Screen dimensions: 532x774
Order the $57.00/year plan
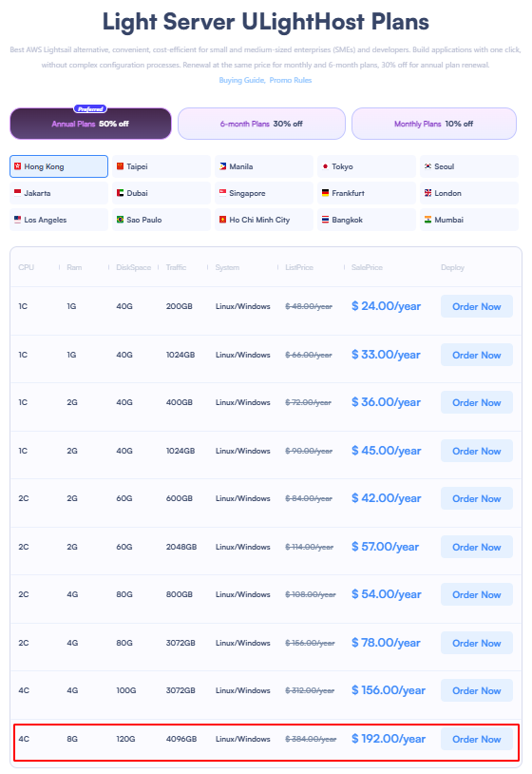(x=477, y=547)
